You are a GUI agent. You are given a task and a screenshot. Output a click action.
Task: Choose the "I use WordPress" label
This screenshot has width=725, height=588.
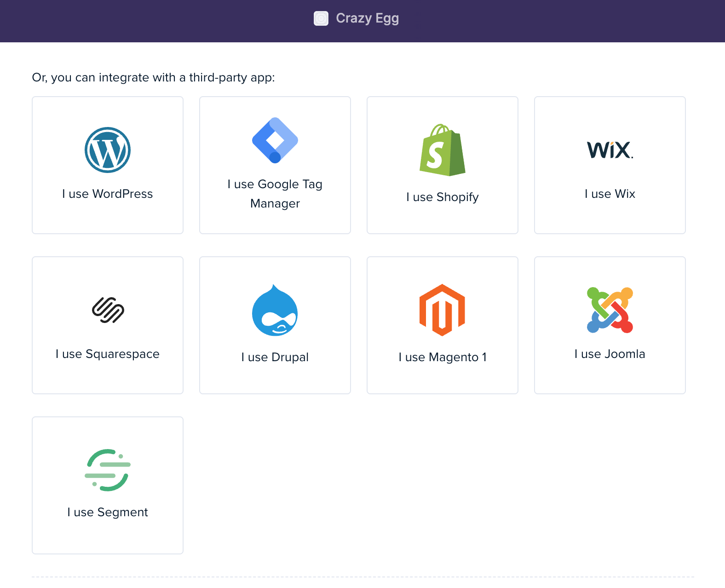[108, 194]
